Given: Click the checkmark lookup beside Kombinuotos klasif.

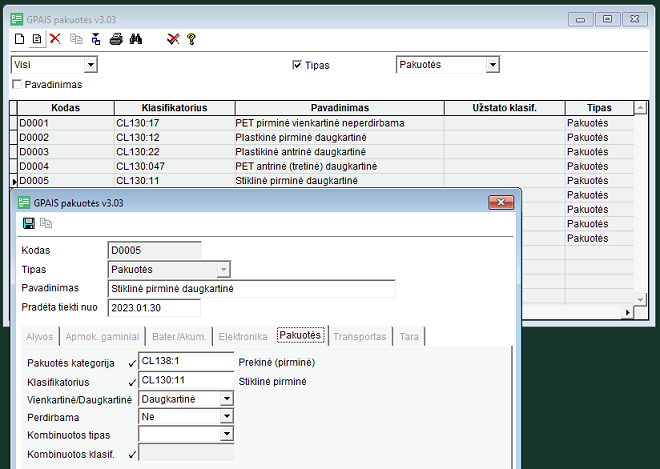Looking at the screenshot, I should 132,455.
